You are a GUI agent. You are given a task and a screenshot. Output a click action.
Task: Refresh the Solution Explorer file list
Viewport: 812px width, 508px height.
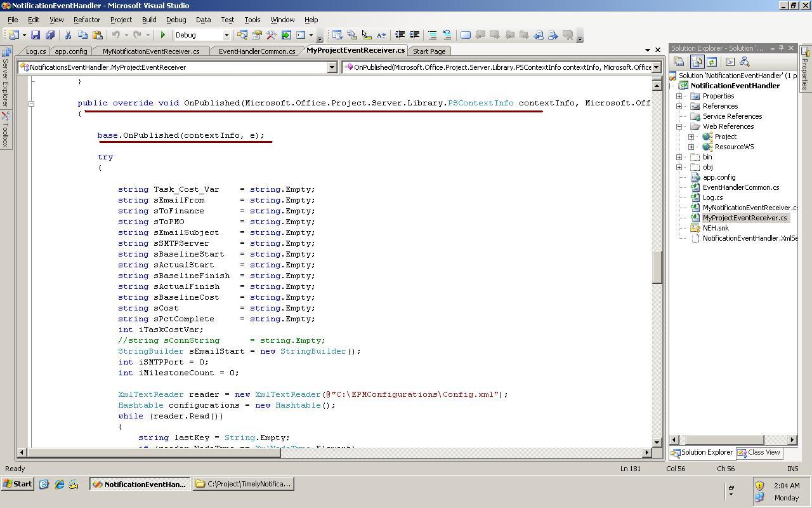(712, 62)
